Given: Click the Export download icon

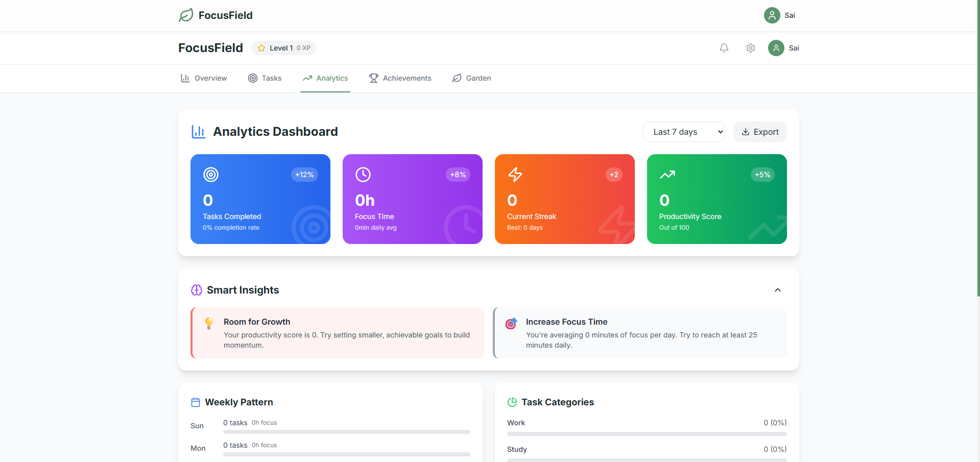Looking at the screenshot, I should coord(746,132).
